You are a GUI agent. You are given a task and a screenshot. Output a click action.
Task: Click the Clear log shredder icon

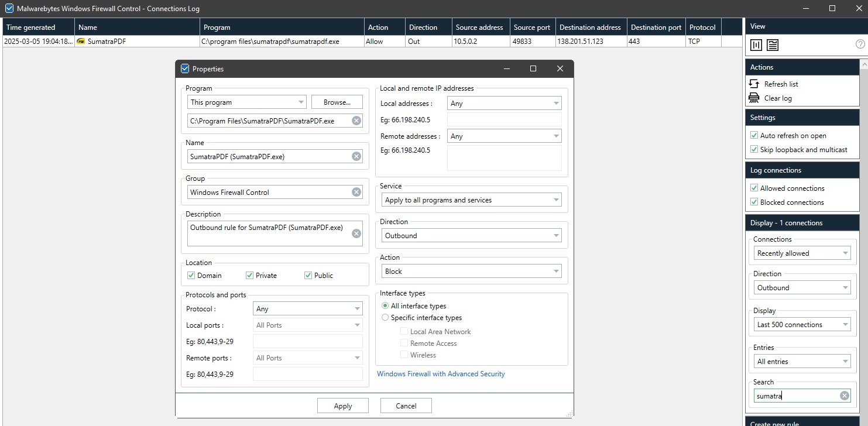click(x=754, y=98)
